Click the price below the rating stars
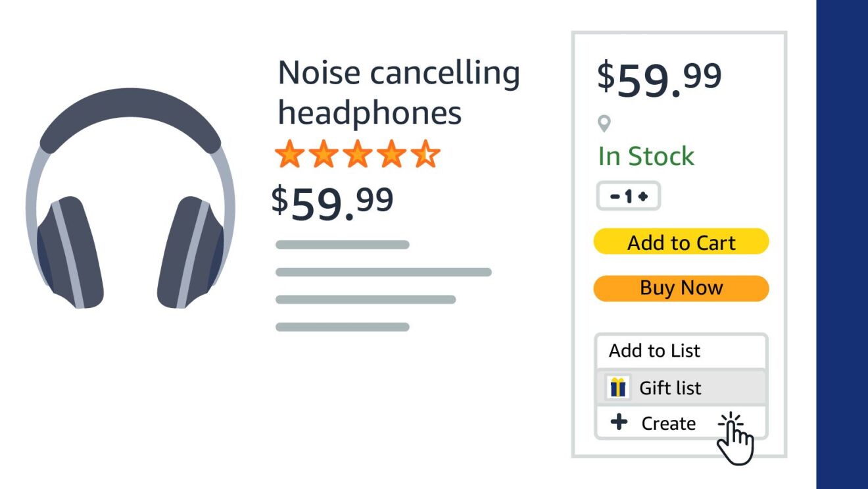Screen dimensions: 868x489 pos(333,201)
